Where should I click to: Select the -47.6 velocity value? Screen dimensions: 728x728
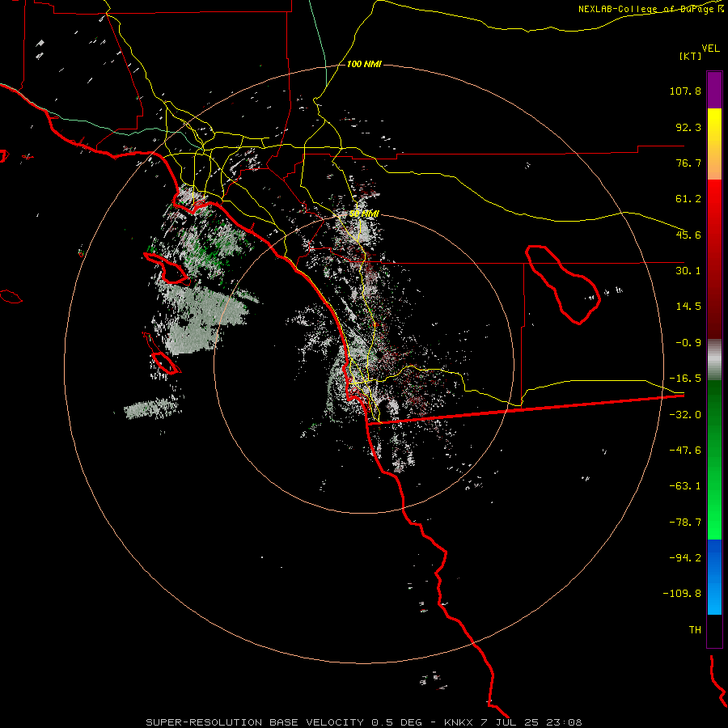coord(685,451)
